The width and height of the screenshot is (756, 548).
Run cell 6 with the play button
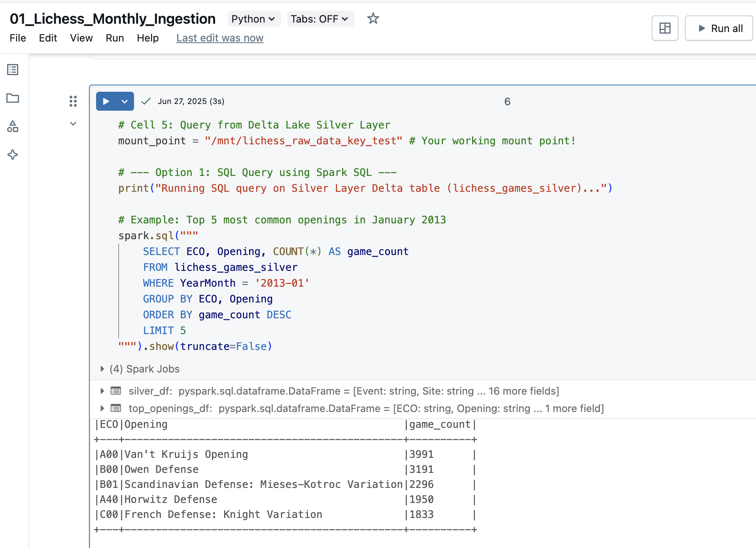click(x=106, y=101)
